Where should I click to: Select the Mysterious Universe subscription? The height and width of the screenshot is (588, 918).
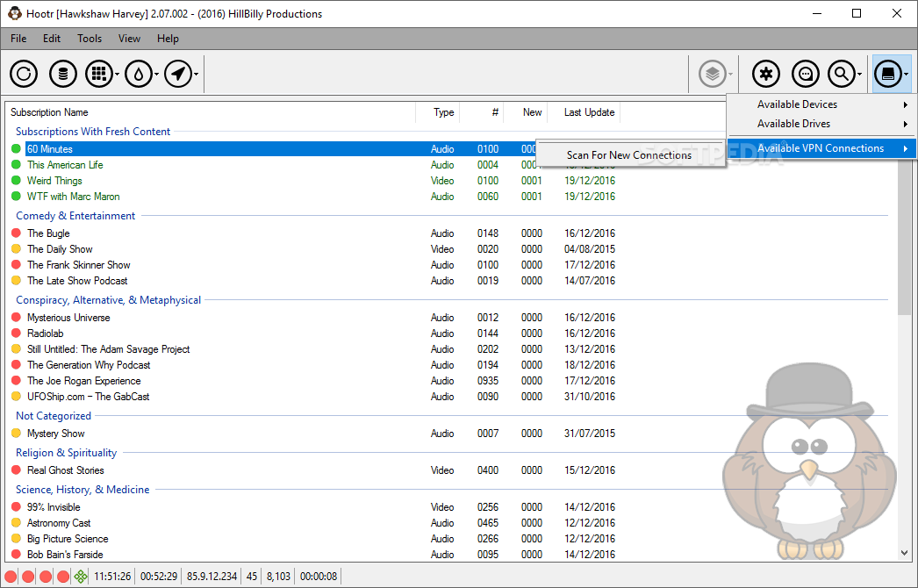click(68, 318)
